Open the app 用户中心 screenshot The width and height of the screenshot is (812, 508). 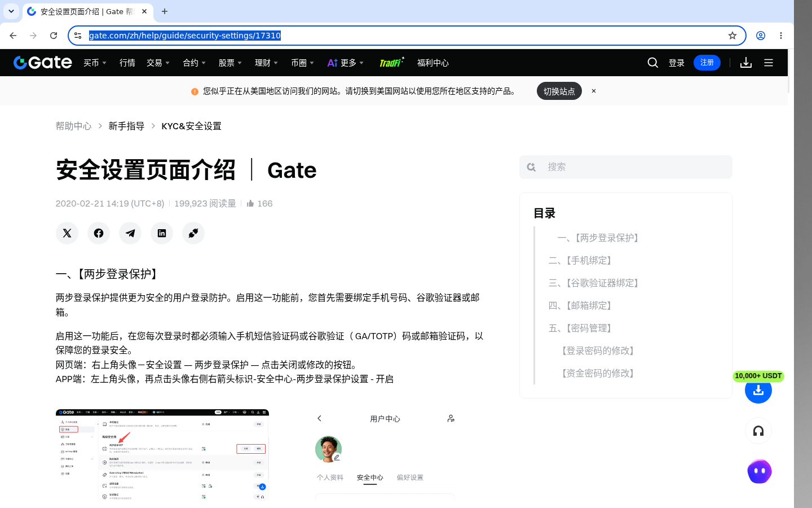pyautogui.click(x=385, y=454)
